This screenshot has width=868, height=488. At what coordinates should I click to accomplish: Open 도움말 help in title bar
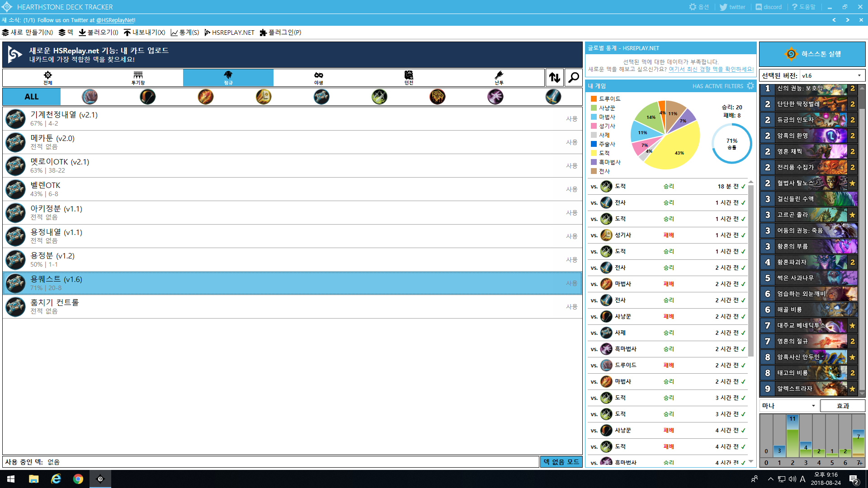coord(804,7)
